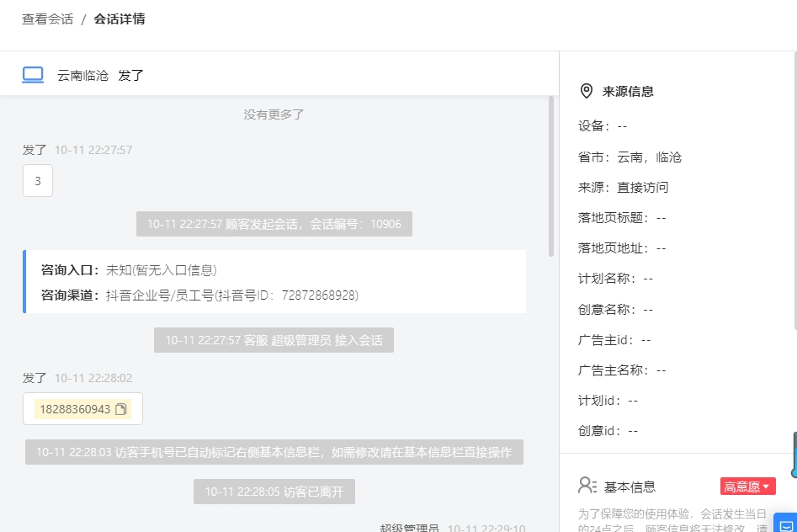Click the 咨询渠道 line with 抖音号ID 72872868928
This screenshot has width=797, height=532.
199,295
